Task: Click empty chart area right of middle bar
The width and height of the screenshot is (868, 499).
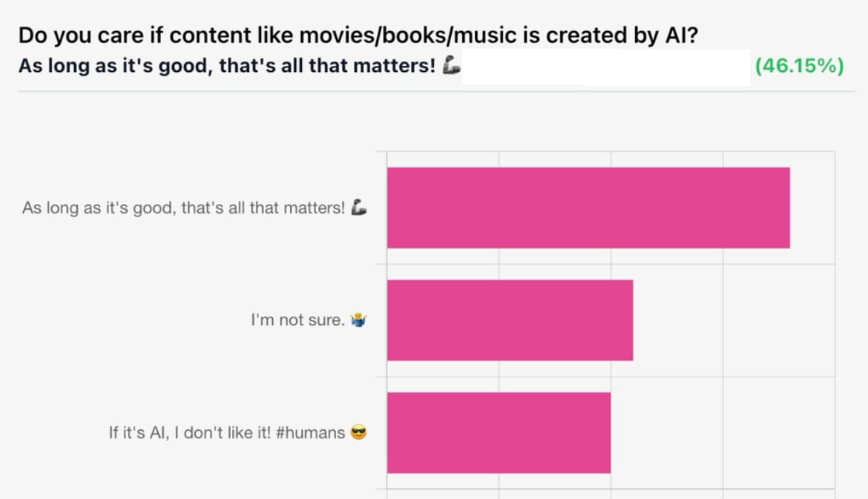Action: point(734,320)
